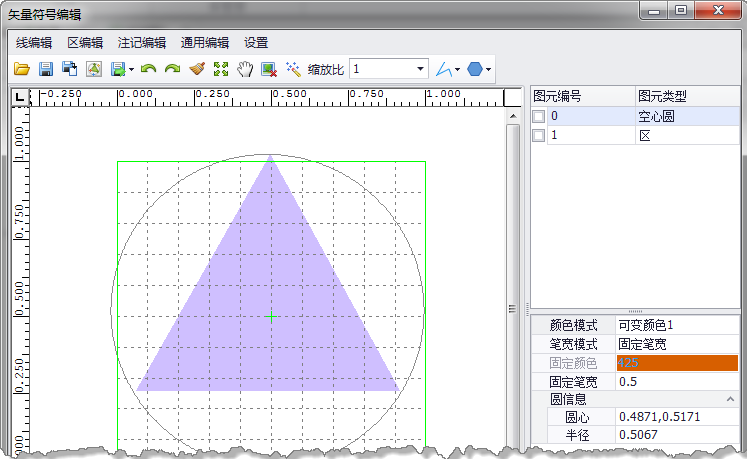This screenshot has width=747, height=459.
Task: Click the open folder icon
Action: 21,69
